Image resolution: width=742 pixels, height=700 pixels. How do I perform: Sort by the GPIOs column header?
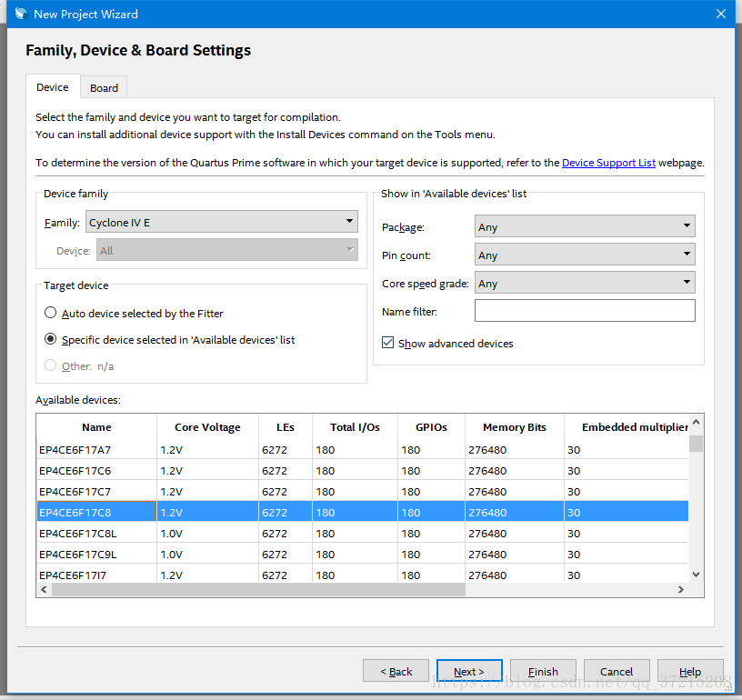pyautogui.click(x=431, y=427)
